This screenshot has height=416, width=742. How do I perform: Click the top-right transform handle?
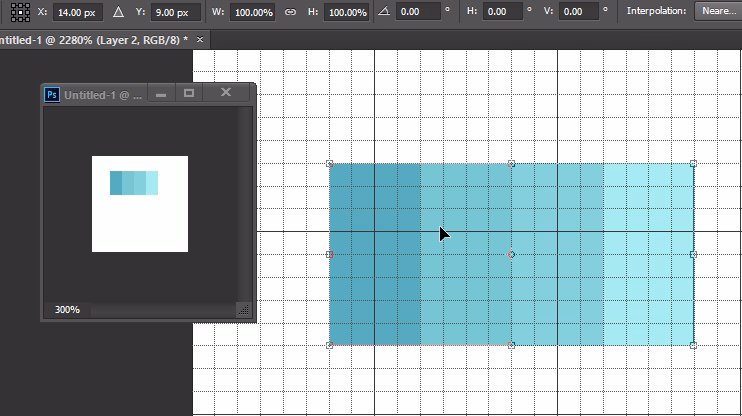[693, 164]
